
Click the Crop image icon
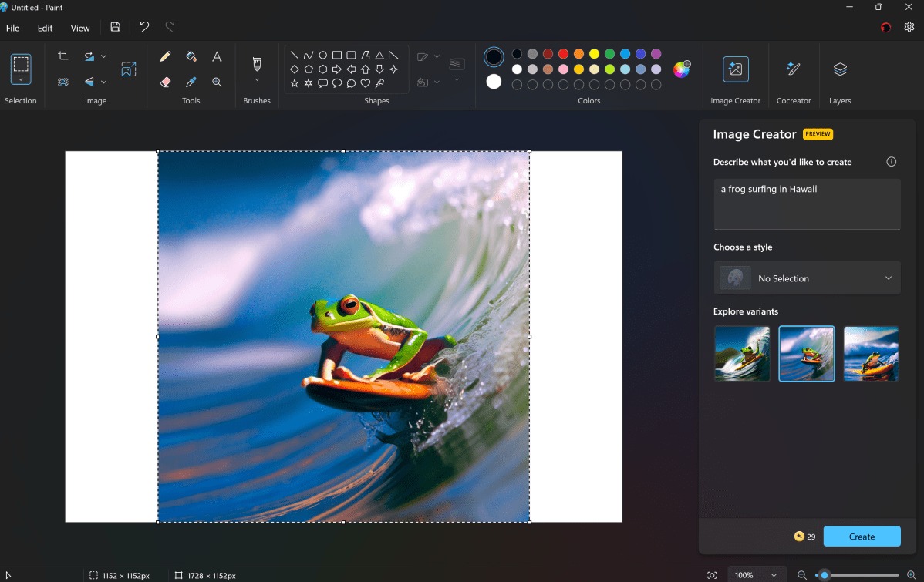[63, 56]
